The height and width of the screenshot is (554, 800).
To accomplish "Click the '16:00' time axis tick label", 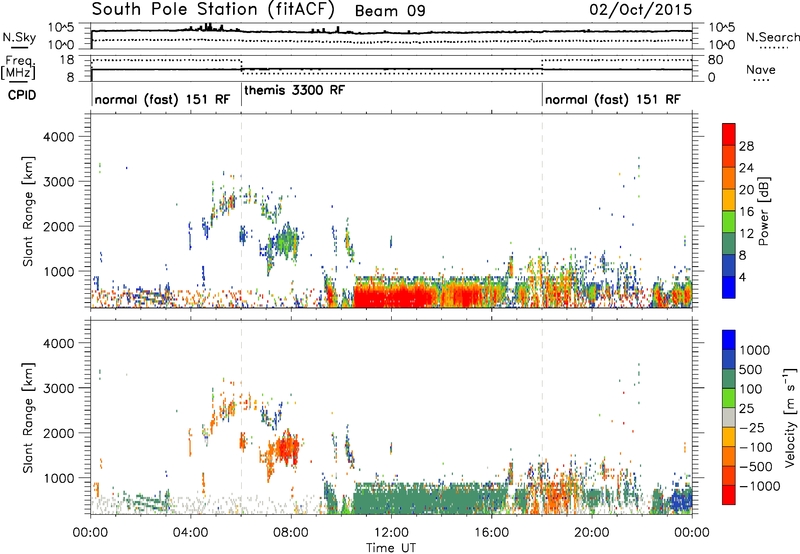I will tap(491, 532).
